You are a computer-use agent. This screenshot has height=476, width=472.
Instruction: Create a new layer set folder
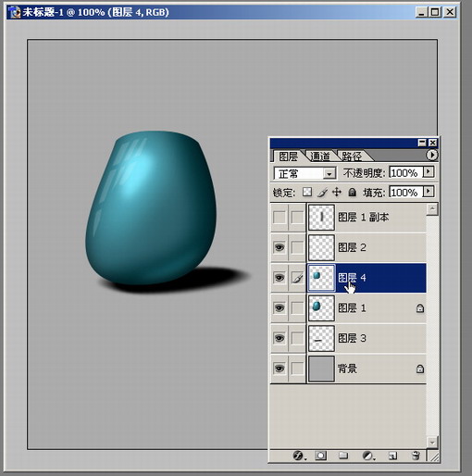coord(343,456)
